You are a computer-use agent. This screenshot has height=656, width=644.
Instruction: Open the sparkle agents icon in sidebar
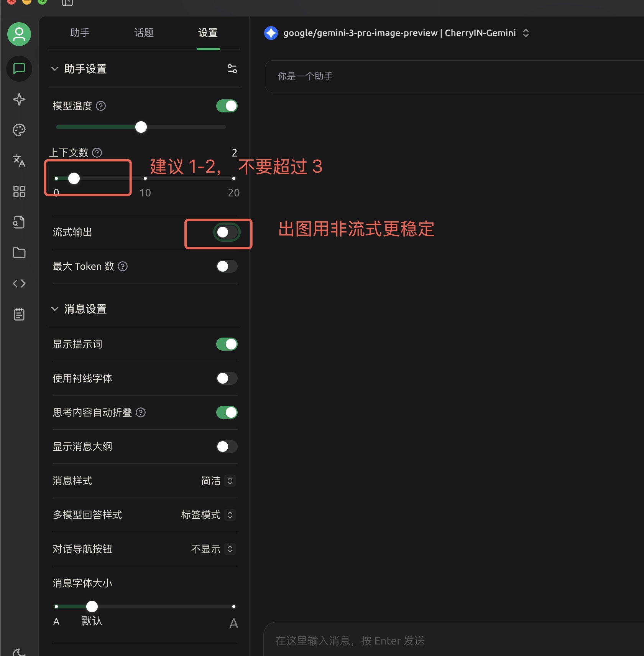click(19, 99)
